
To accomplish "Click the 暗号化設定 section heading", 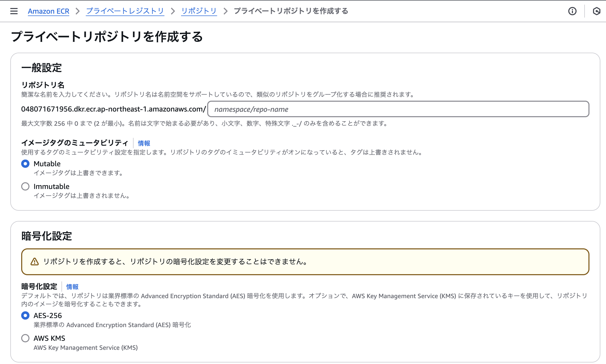I will tap(47, 236).
